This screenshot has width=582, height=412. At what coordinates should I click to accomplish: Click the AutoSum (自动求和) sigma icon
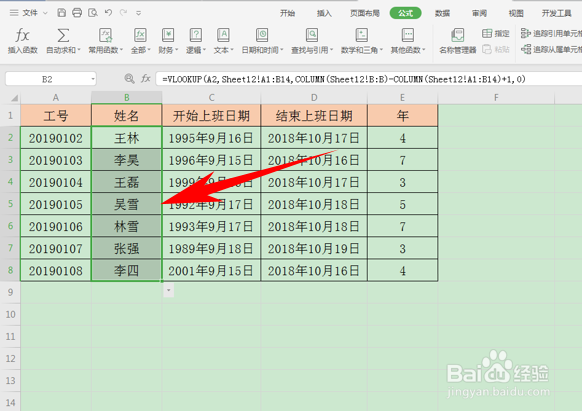click(x=63, y=36)
